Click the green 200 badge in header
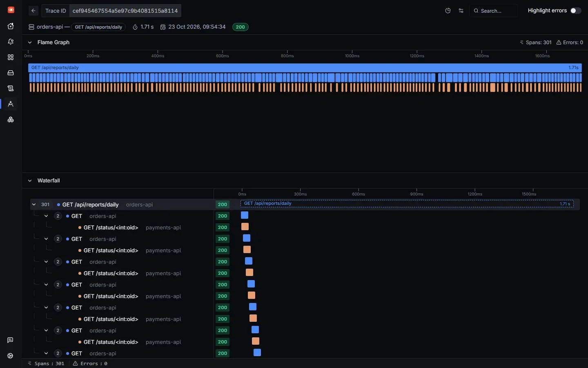 [x=241, y=27]
